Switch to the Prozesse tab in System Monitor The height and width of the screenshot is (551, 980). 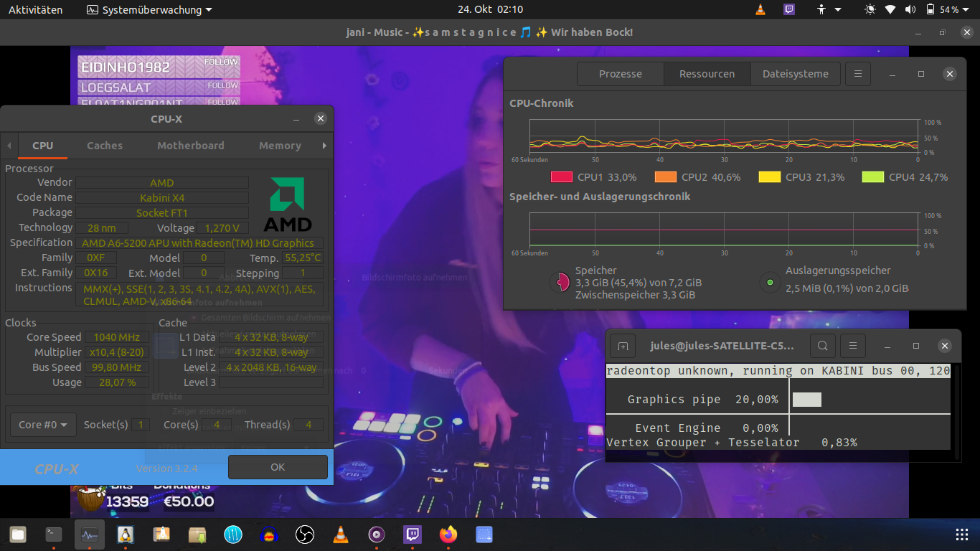620,73
